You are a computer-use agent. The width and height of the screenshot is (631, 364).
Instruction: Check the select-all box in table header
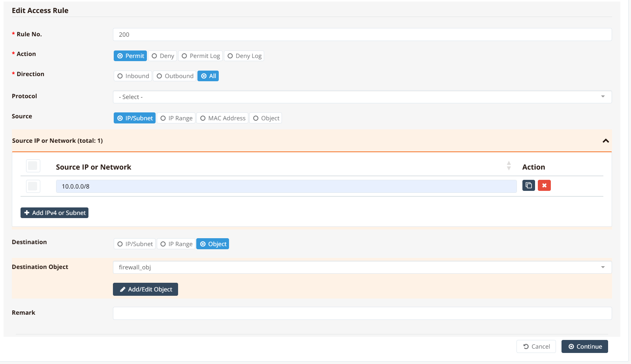[x=33, y=166]
